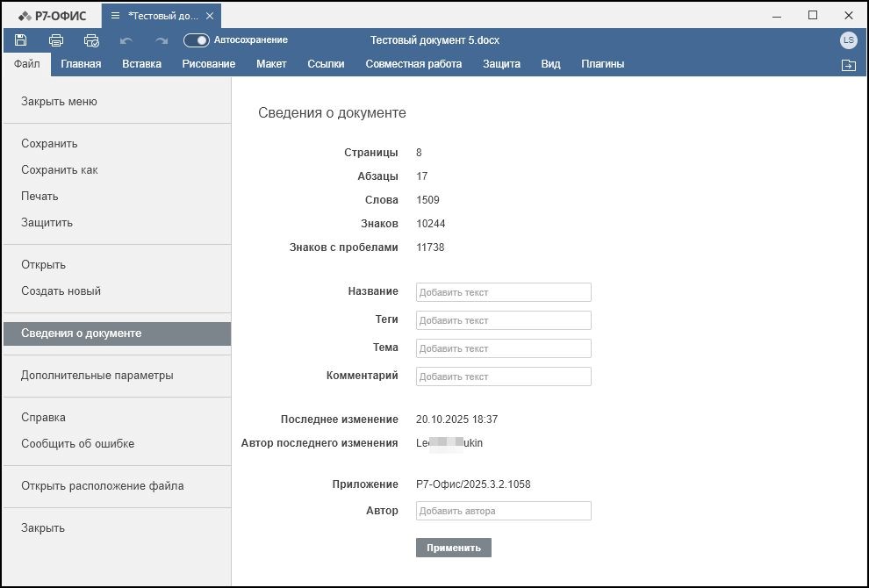
Task: Click the last modified date 20.10.2025 18:37
Action: (x=456, y=419)
